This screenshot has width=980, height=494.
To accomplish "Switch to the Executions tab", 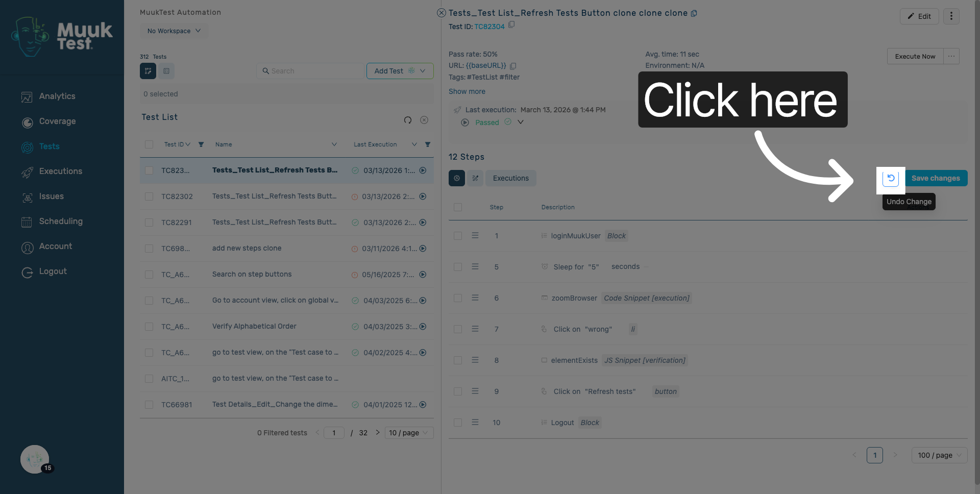I will [511, 178].
